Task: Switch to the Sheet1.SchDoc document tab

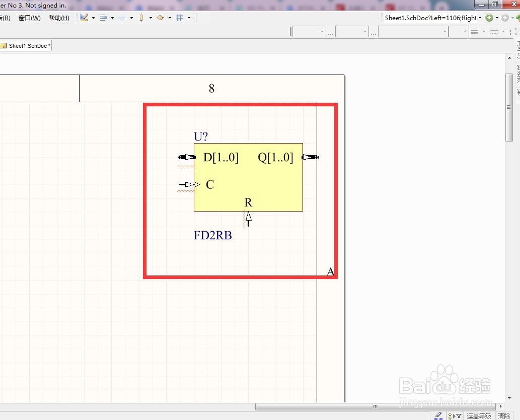Action: click(26, 46)
